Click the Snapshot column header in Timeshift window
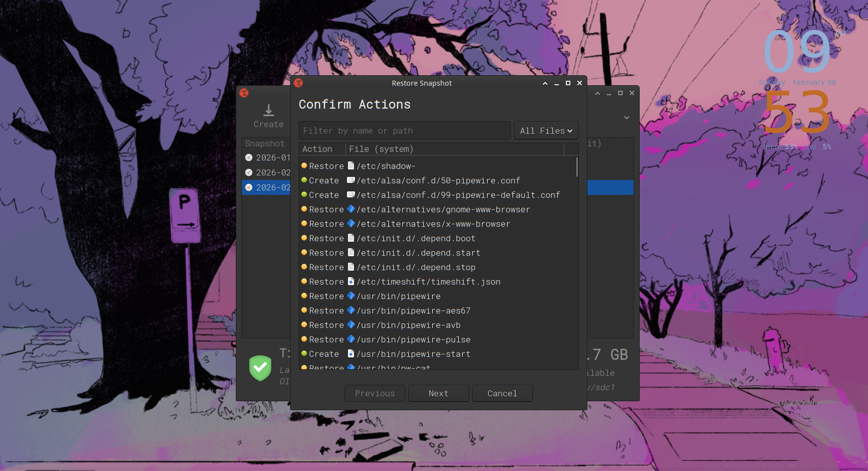 266,144
